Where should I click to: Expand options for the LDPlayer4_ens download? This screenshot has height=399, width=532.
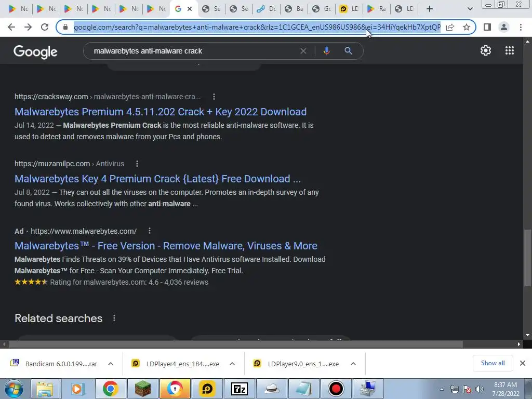pos(232,364)
